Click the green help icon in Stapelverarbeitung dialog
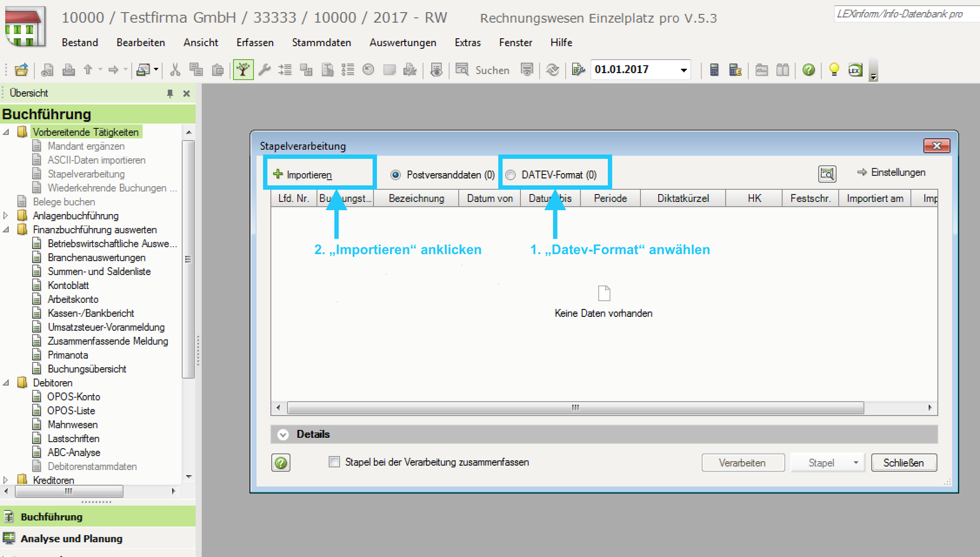The width and height of the screenshot is (980, 557). 281,463
